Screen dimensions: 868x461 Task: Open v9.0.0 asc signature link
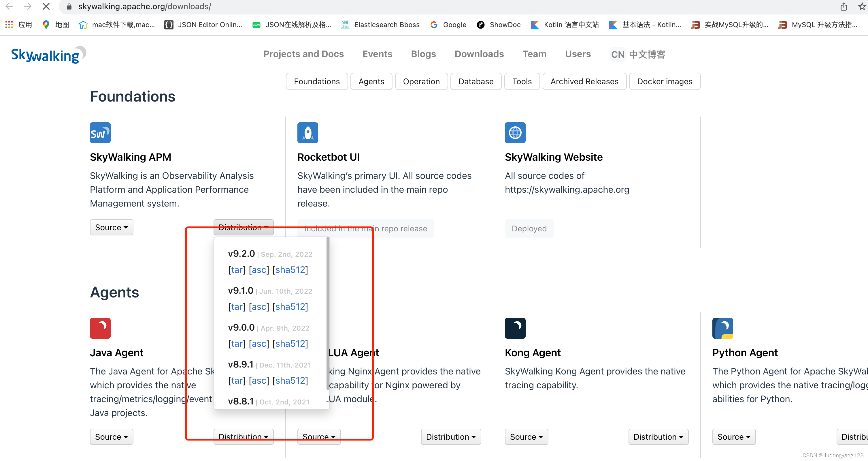click(x=259, y=343)
